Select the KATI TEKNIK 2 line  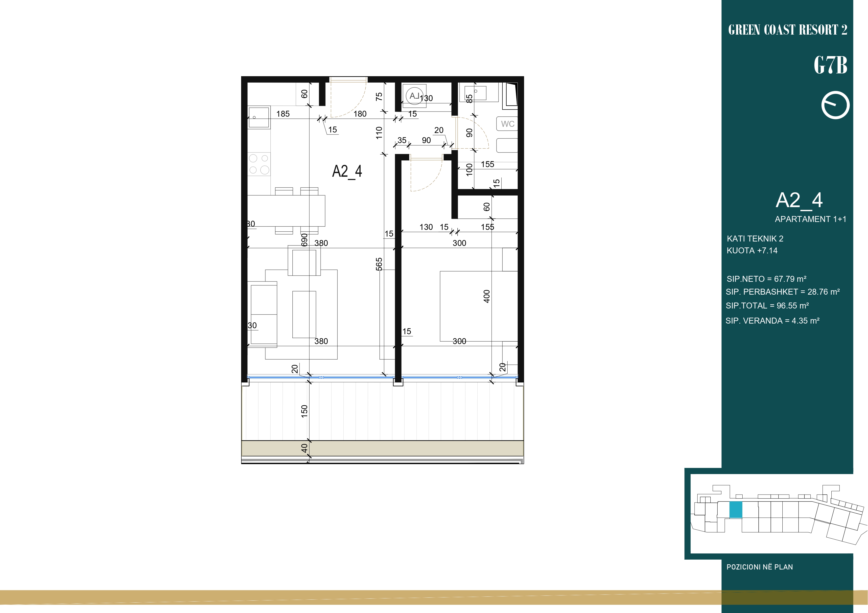point(755,239)
